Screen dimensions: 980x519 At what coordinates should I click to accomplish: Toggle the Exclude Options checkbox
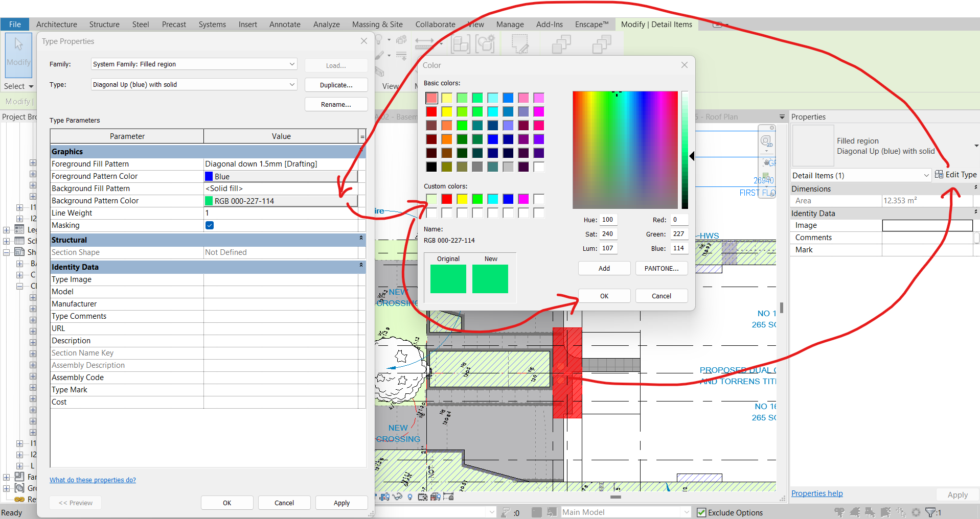701,512
